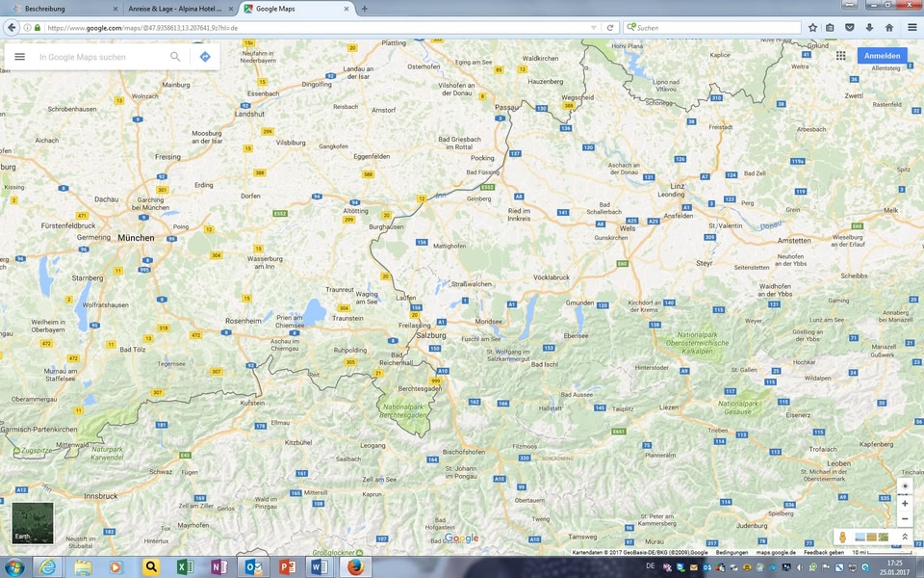The image size is (924, 578).
Task: Switch to Earth satellite view thumbnail
Action: coord(33,522)
